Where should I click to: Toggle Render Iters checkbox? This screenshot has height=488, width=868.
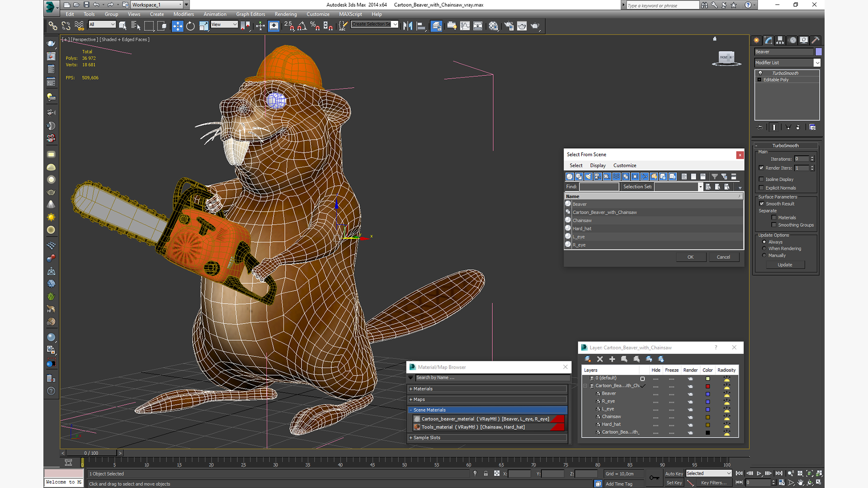coord(762,168)
